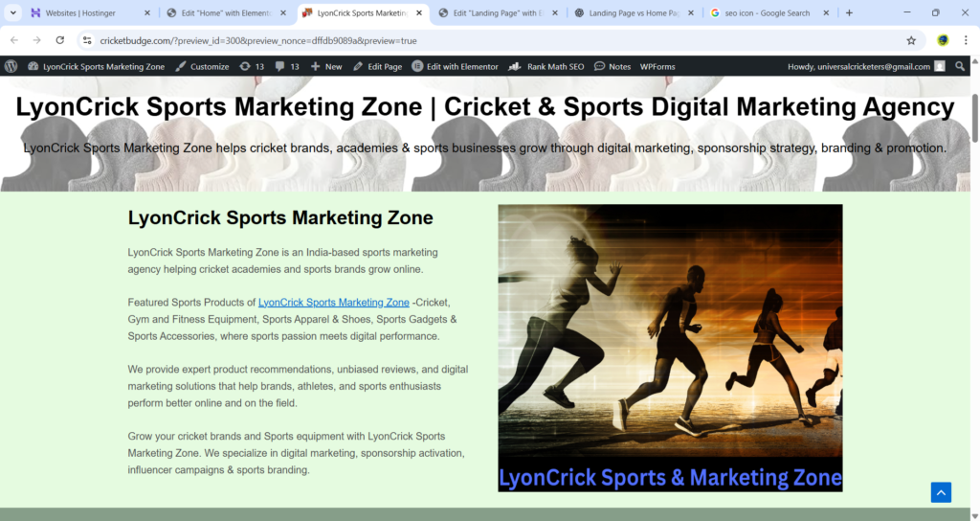980x521 pixels.
Task: Open the 13 pending updates icon
Action: tap(244, 66)
